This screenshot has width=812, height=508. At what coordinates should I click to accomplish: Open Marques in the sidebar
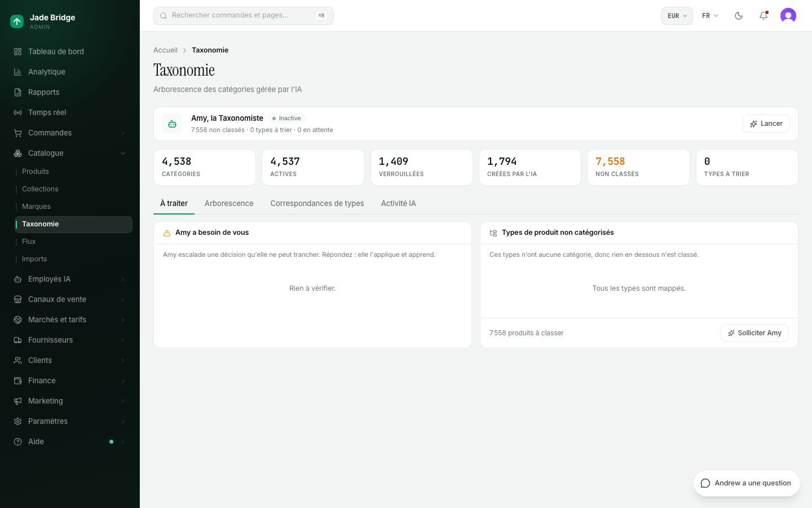point(36,207)
